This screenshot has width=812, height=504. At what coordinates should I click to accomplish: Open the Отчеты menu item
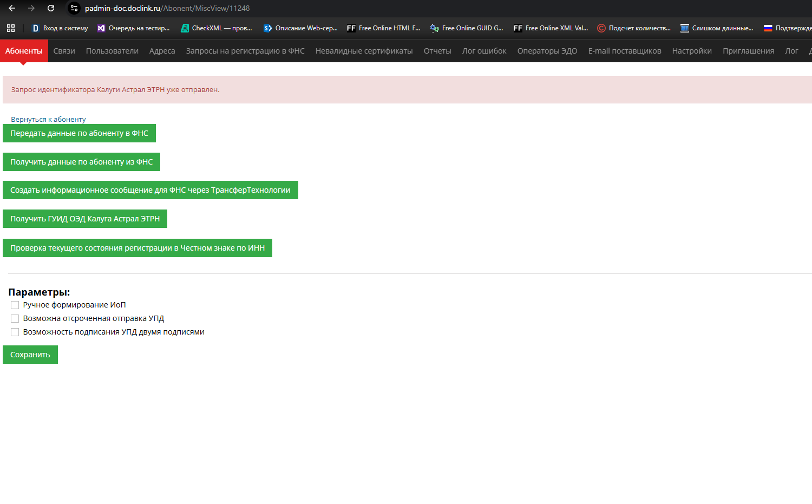[437, 51]
